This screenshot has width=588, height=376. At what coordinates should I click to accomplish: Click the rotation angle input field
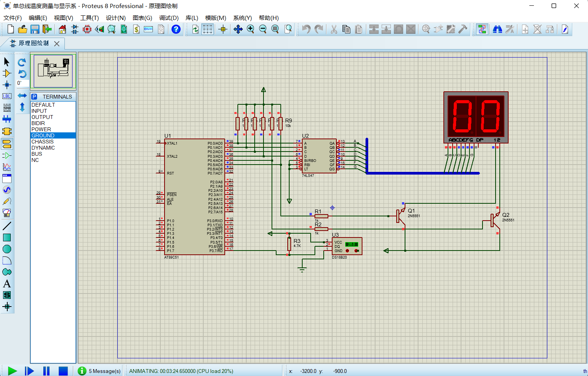22,83
